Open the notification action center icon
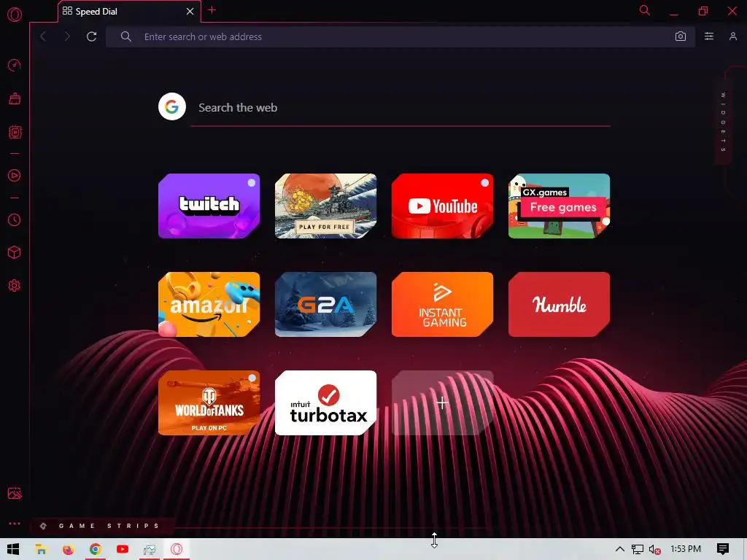Viewport: 747px width, 560px height. pos(723,549)
